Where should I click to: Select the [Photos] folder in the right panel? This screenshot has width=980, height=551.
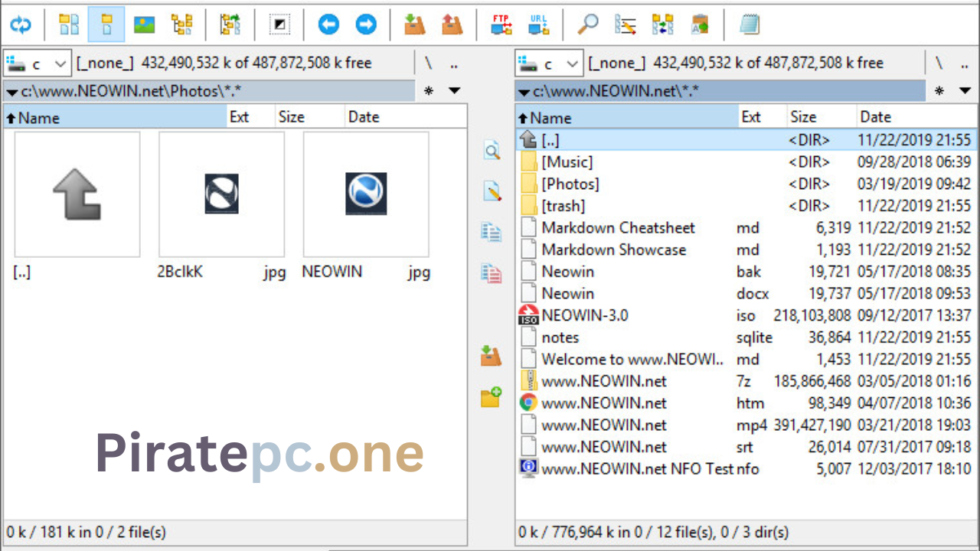click(x=746, y=184)
